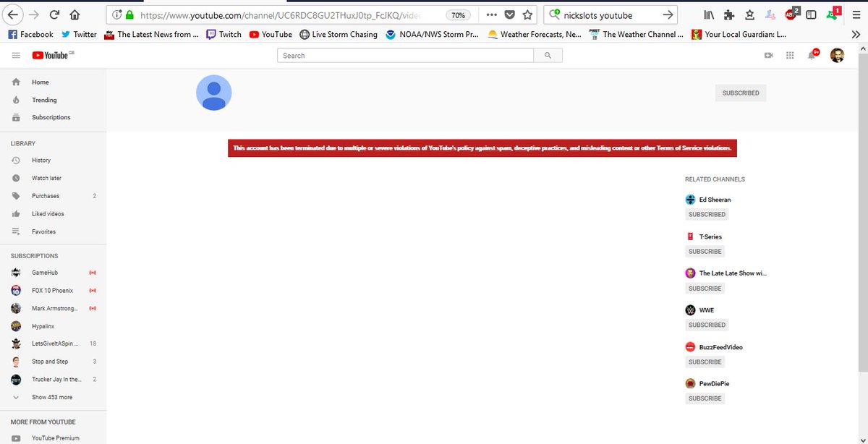Subscribe to T-Series
The height and width of the screenshot is (444, 868).
click(705, 251)
